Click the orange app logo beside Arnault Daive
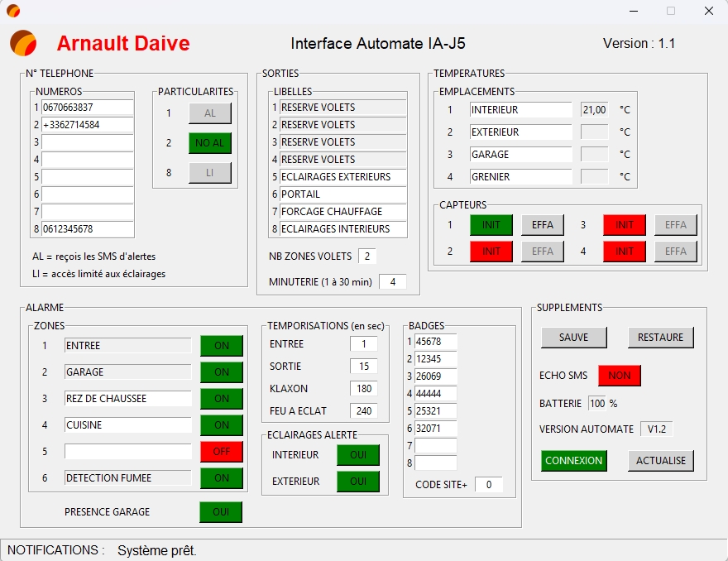The height and width of the screenshot is (561, 728). tap(23, 43)
